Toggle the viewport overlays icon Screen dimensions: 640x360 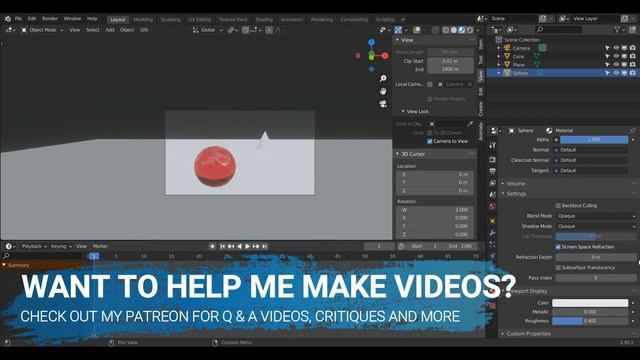[x=417, y=30]
